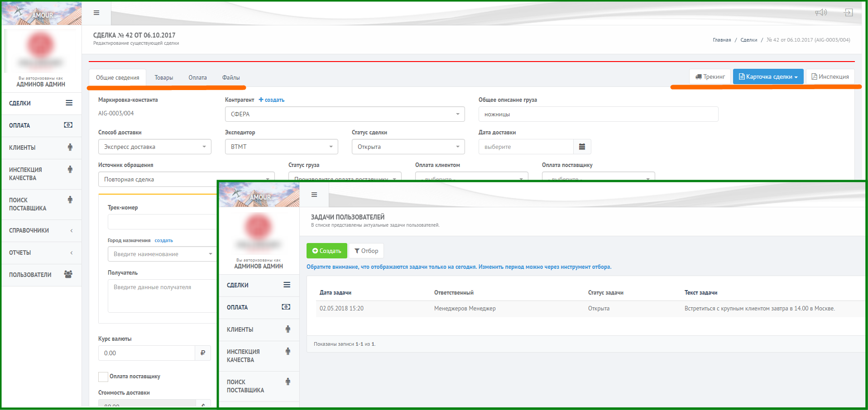Click megaphone notifications icon in top bar
868x410 pixels.
pyautogui.click(x=821, y=12)
